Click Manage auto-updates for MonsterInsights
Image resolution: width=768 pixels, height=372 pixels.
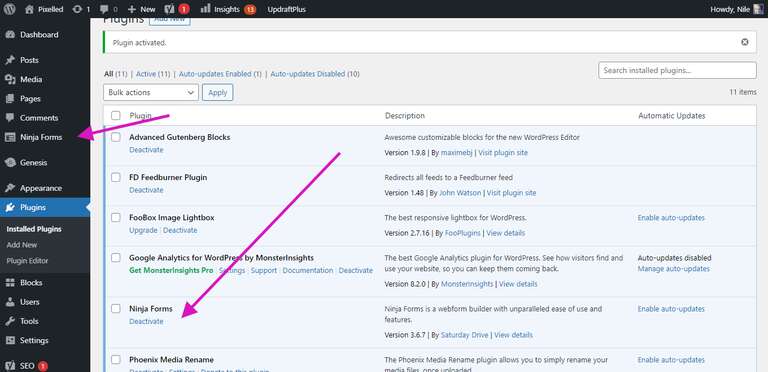click(673, 269)
